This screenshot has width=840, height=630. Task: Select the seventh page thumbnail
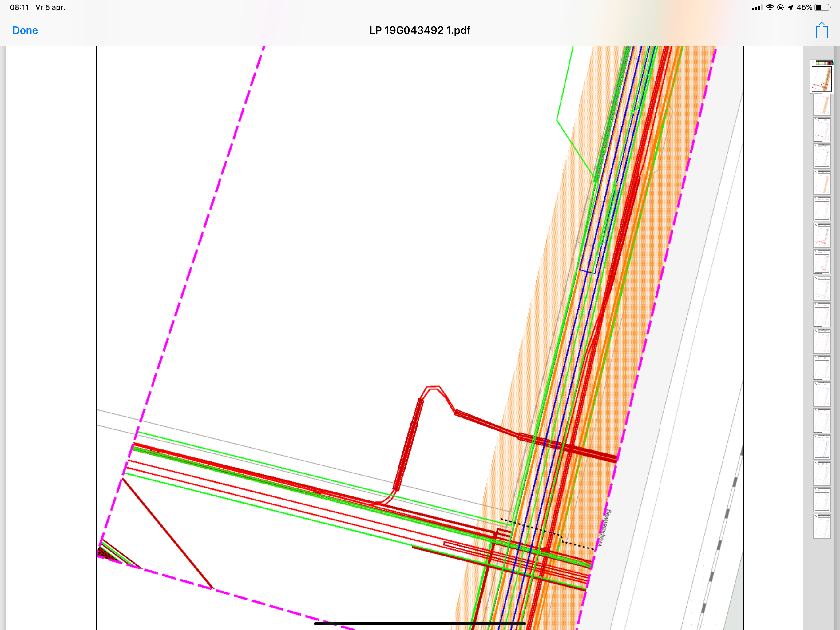point(822,236)
